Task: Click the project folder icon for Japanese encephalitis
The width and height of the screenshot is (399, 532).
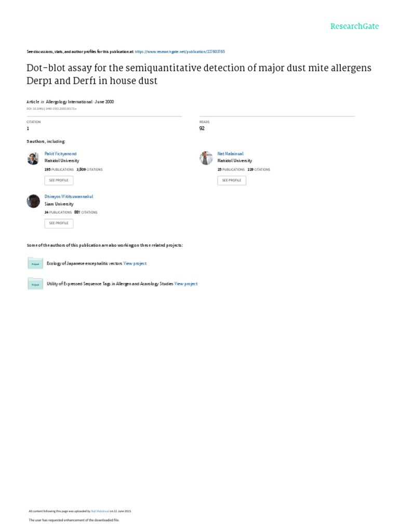Action: click(x=35, y=263)
